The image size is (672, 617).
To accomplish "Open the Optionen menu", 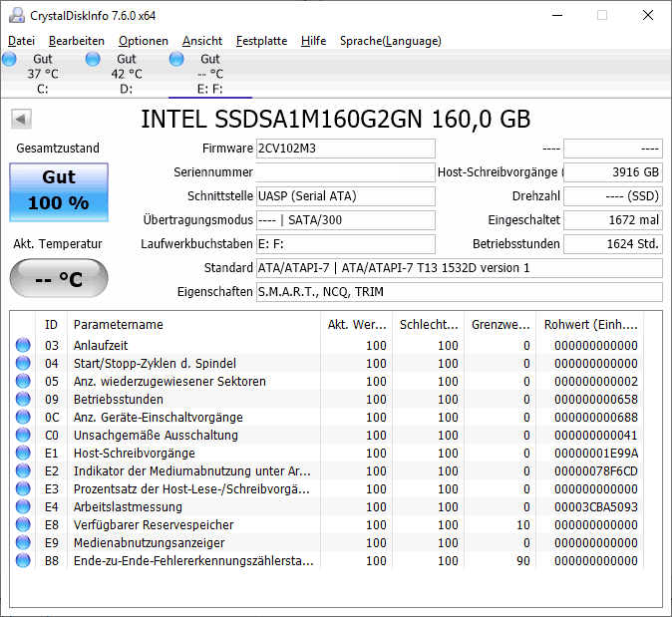I will point(144,41).
